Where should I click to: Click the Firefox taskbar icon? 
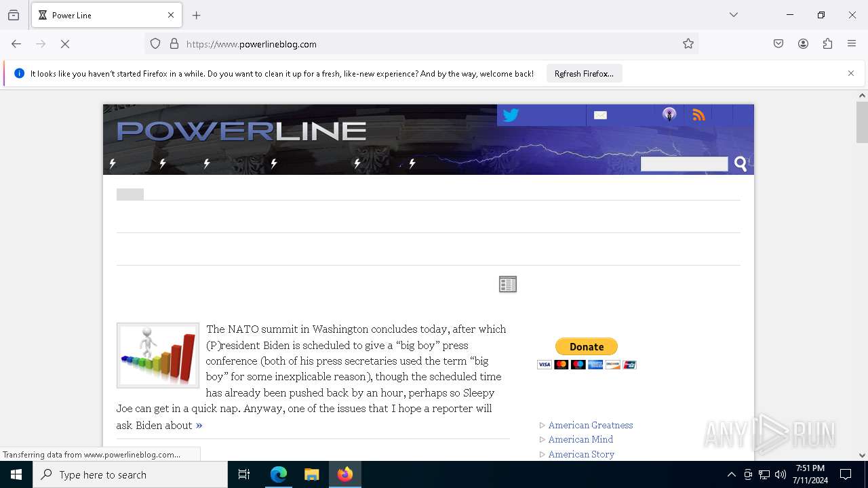(345, 474)
